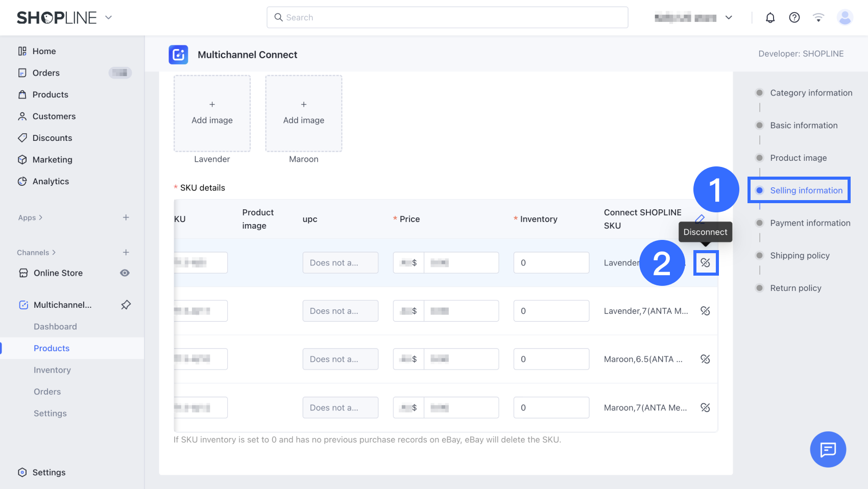
Task: Click Price field in Lavender,7 row
Action: pos(461,311)
